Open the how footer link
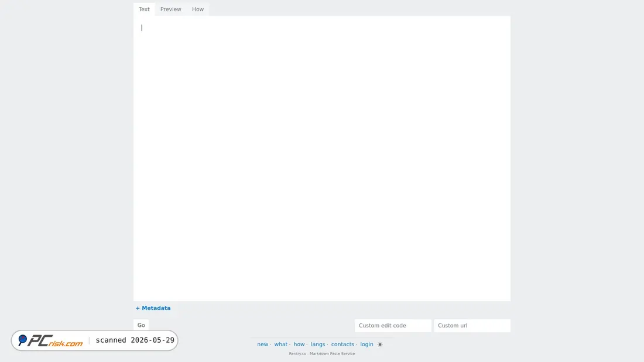The image size is (644, 362). click(x=299, y=344)
